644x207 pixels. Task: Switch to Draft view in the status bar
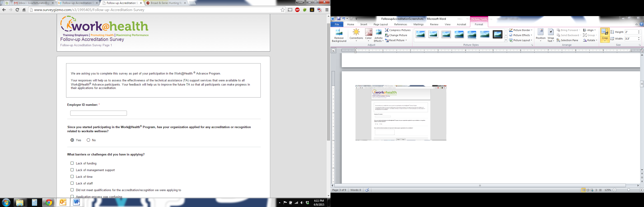600,190
